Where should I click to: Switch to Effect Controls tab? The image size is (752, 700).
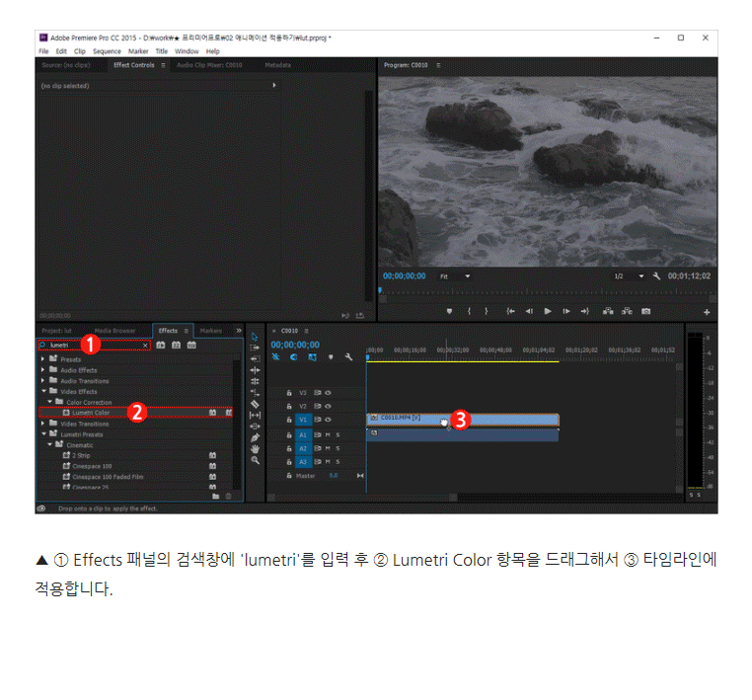(x=134, y=65)
